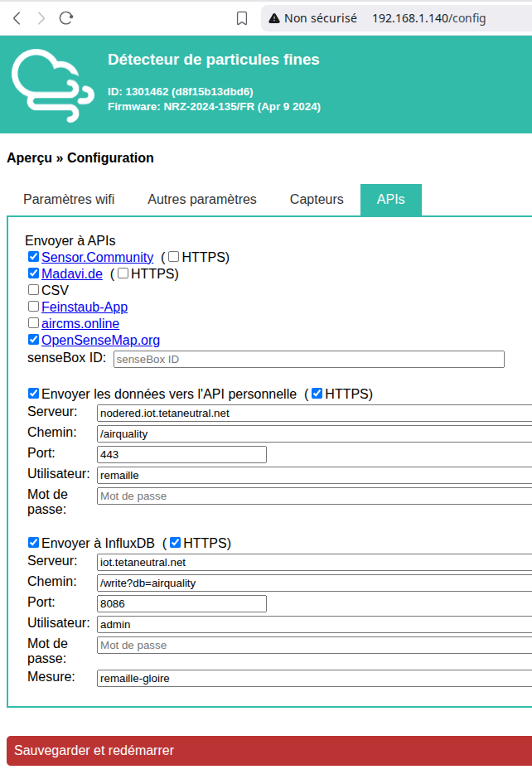Reload the page with refresh icon
The image size is (532, 779).
click(67, 18)
